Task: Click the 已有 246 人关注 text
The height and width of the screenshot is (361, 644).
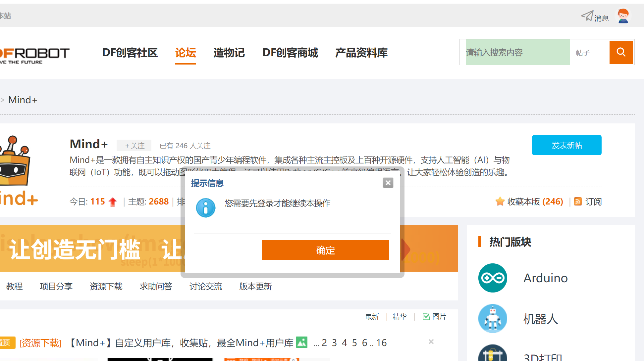Action: pos(185,146)
